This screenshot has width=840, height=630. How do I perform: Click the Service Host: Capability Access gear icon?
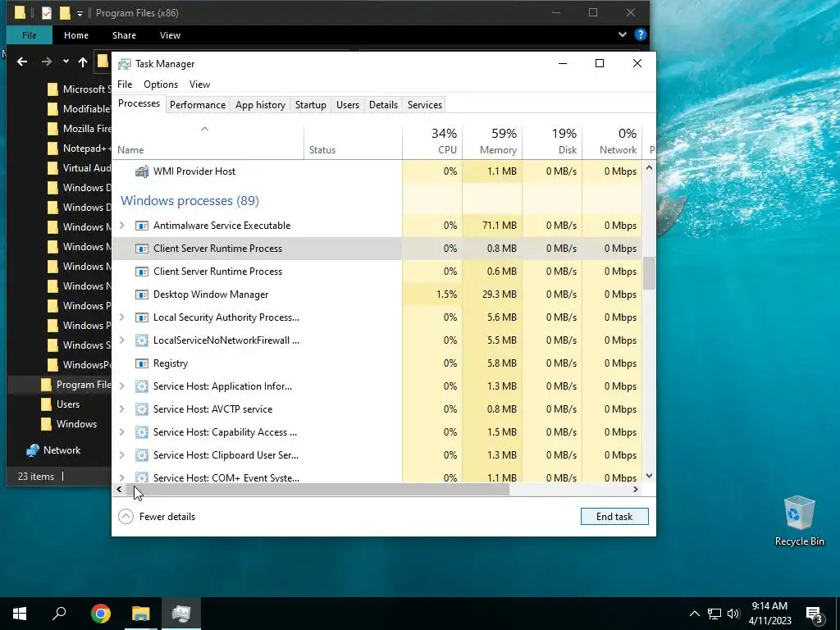click(x=141, y=432)
